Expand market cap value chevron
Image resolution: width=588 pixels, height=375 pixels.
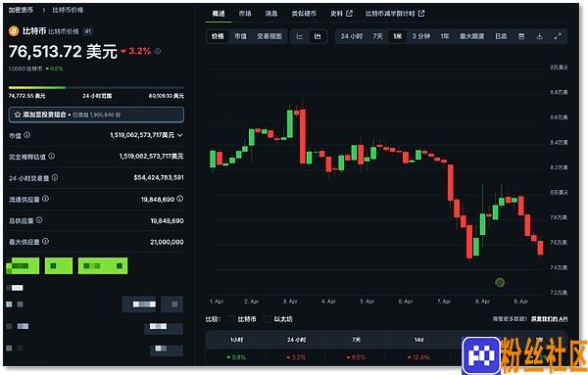tap(180, 135)
